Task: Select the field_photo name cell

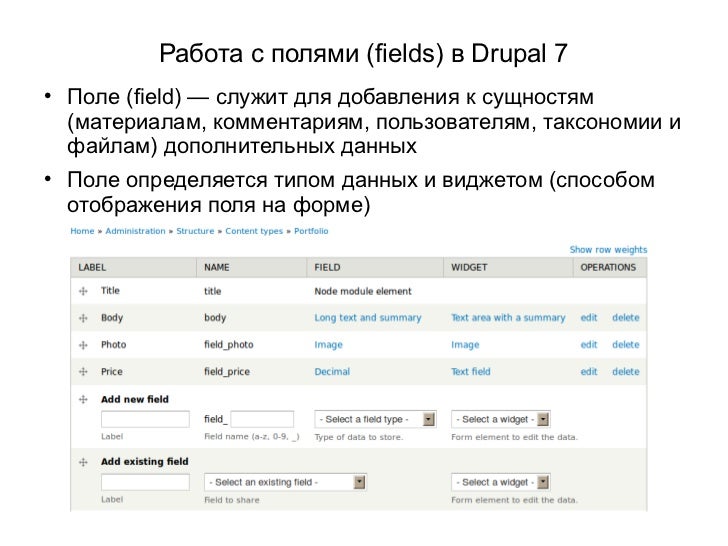Action: [229, 344]
